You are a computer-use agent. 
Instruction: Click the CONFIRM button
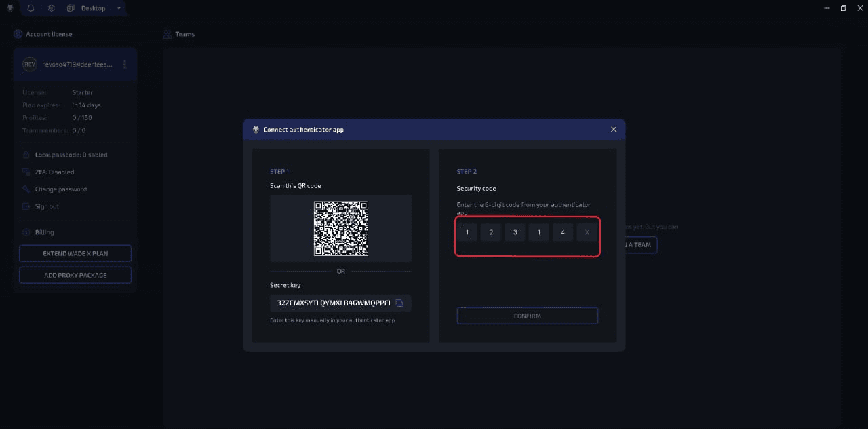(x=528, y=316)
